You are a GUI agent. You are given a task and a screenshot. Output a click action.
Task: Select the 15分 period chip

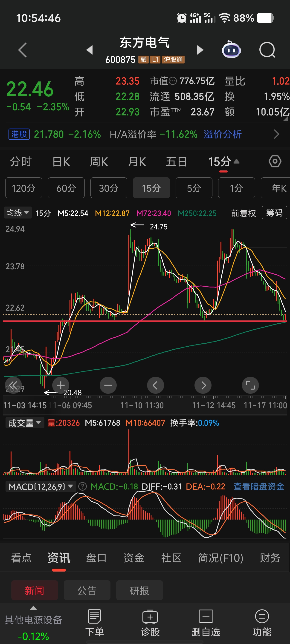tap(151, 188)
